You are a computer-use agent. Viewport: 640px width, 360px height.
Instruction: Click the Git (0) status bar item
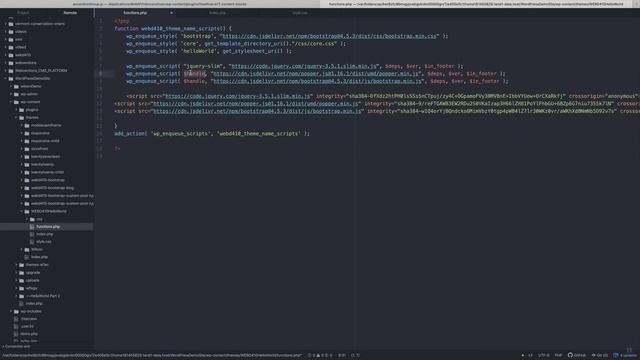600,355
